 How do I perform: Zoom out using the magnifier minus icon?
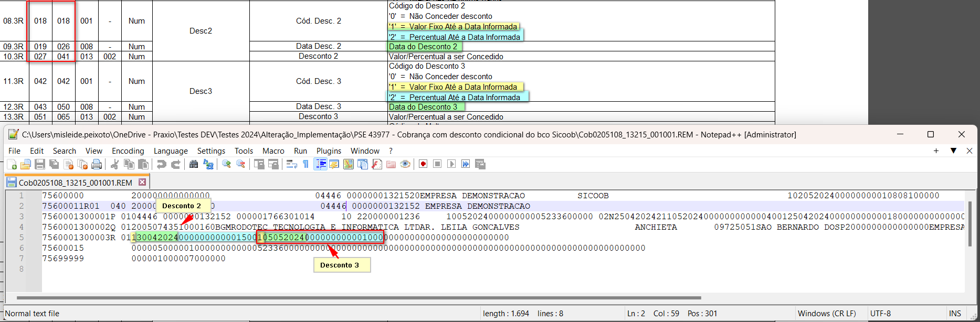pos(241,165)
